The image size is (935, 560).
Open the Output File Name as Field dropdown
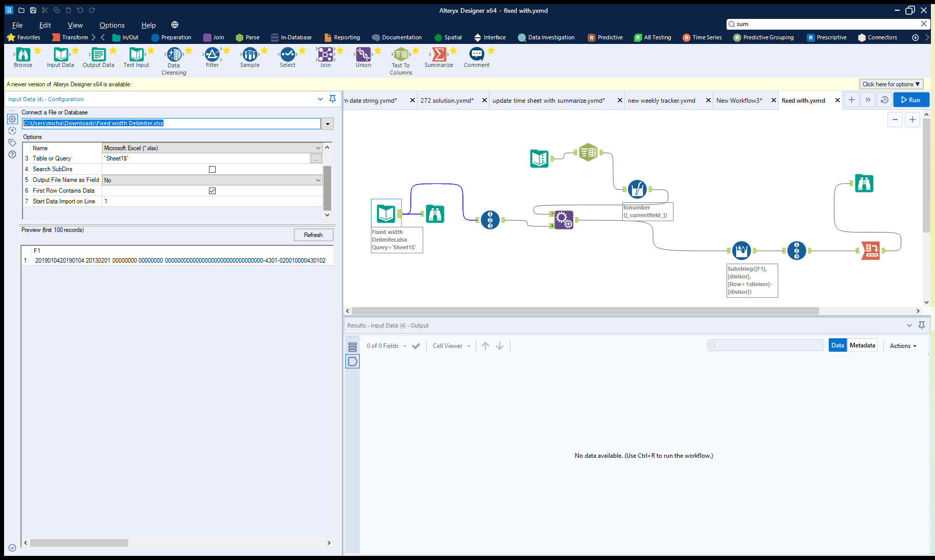[x=318, y=180]
